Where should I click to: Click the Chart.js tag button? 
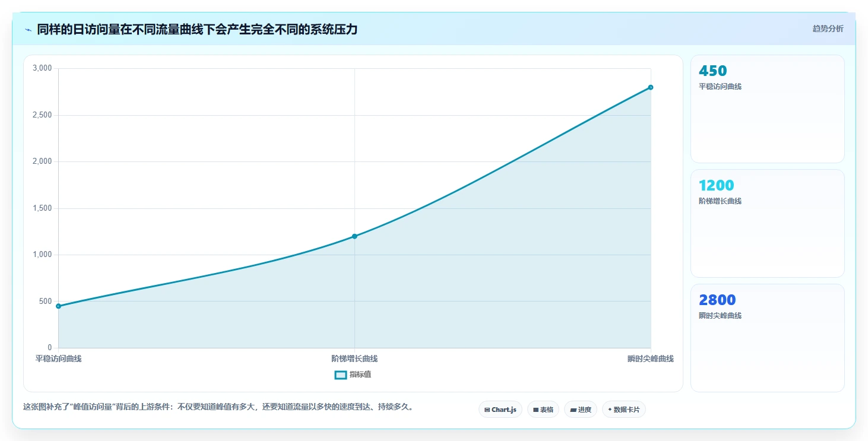(x=500, y=410)
